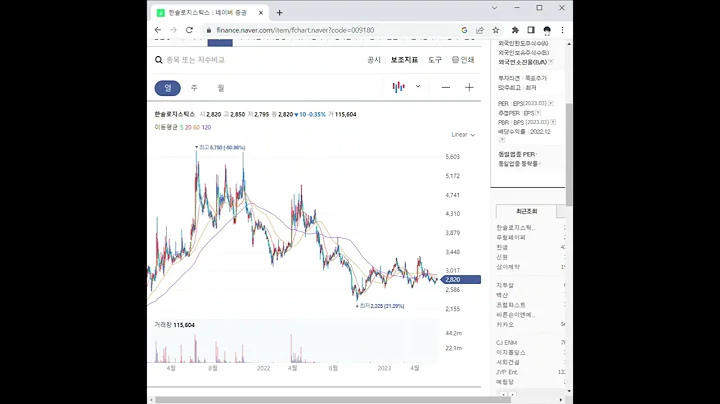Screen dimensions: 720x404
Task: Open the Extensions puzzle icon
Action: 515,30
